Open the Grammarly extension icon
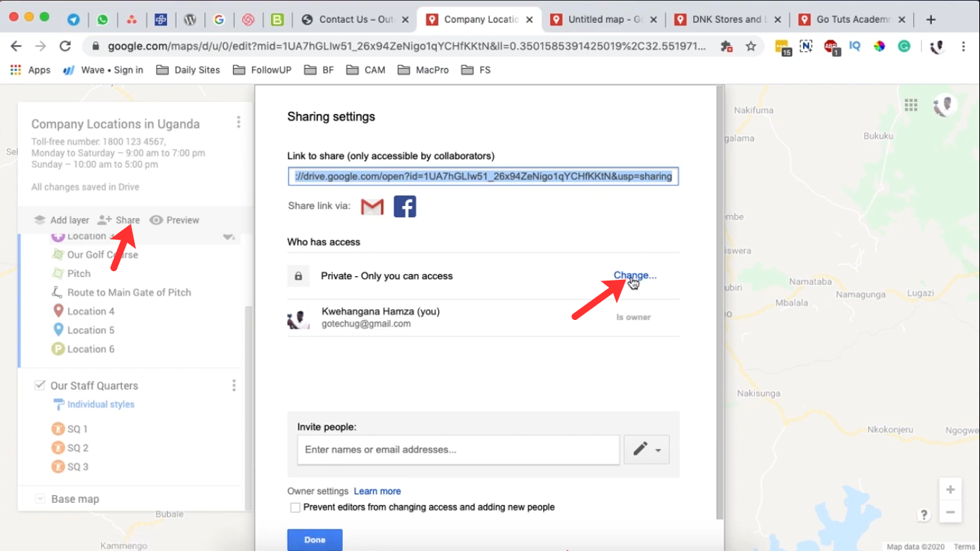 [904, 47]
